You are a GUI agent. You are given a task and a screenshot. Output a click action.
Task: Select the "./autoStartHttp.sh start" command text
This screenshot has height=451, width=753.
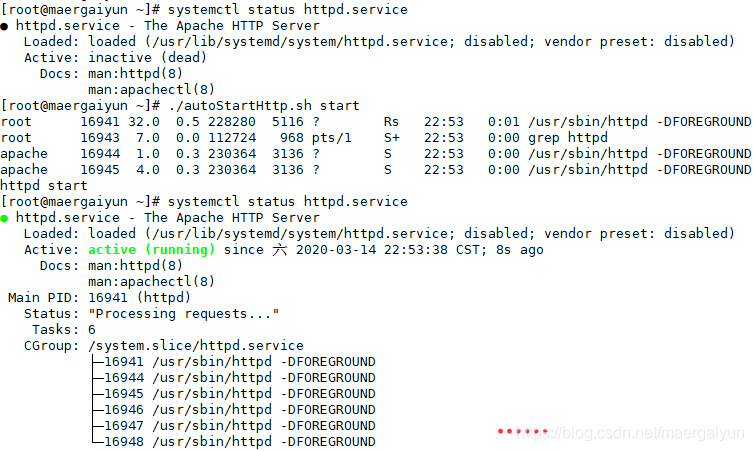click(264, 106)
